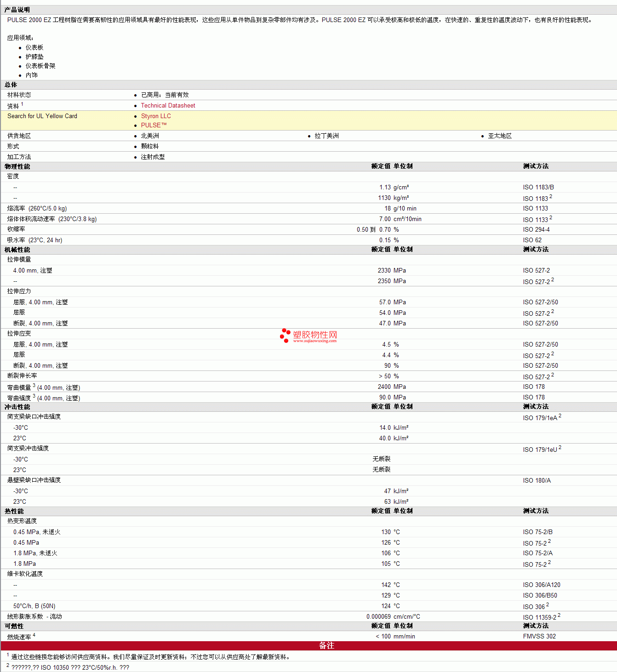This screenshot has height=672, width=617.
Task: Click the 注射成型 processing method
Action: [153, 157]
